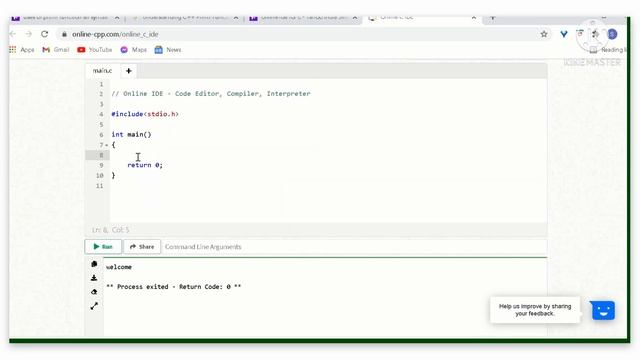The height and width of the screenshot is (360, 640).
Task: Go back to the previous page
Action: coord(13,34)
